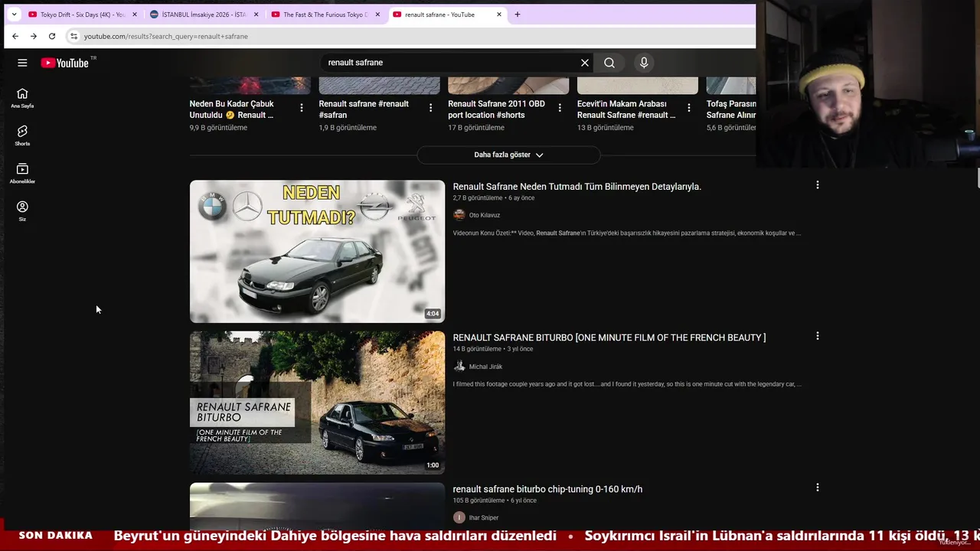Close the renault safrane tab
Image resolution: width=980 pixels, height=551 pixels.
tap(499, 15)
